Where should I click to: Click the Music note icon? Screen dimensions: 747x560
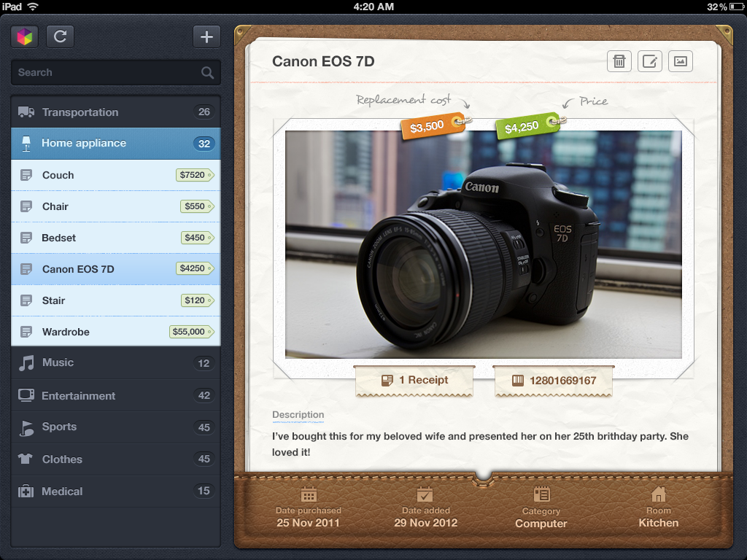click(26, 363)
